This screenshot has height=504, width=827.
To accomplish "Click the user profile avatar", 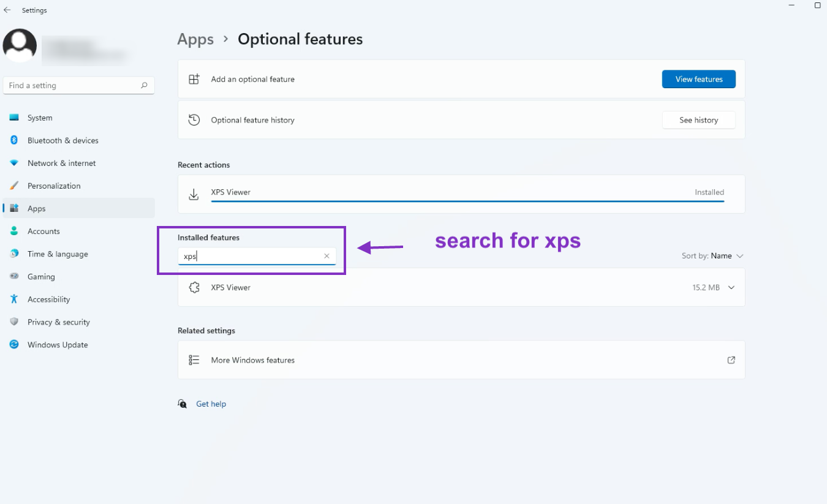I will (x=20, y=45).
